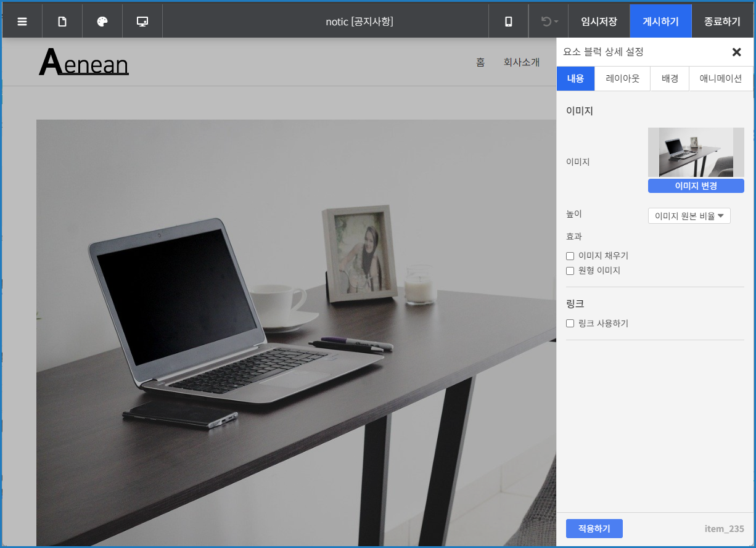Enable the 이미지 채우기 checkbox
The height and width of the screenshot is (548, 756).
pos(570,256)
